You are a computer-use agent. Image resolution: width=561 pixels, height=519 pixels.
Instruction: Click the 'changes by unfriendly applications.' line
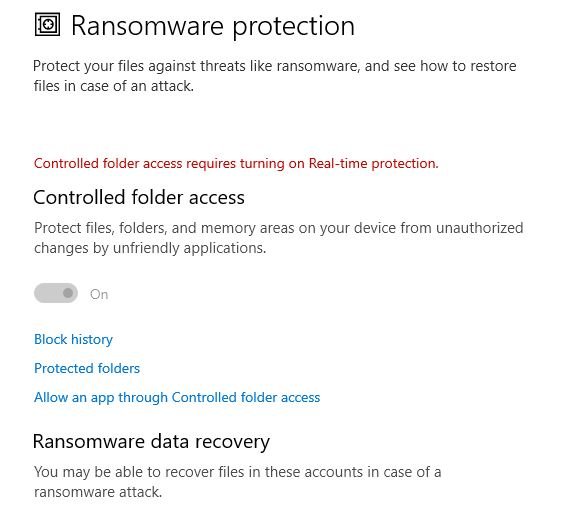(150, 248)
